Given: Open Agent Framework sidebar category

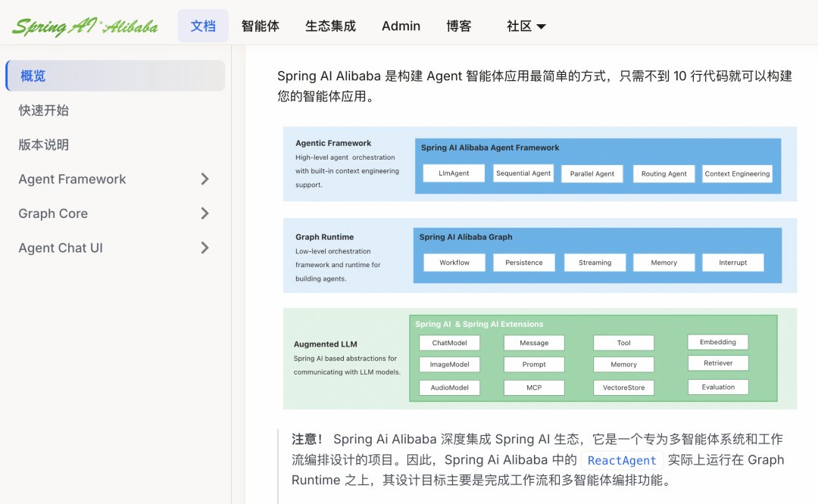Looking at the screenshot, I should tap(72, 179).
